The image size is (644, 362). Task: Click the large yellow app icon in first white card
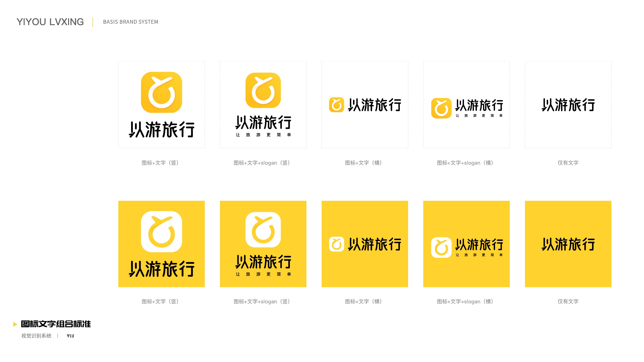pos(162,92)
